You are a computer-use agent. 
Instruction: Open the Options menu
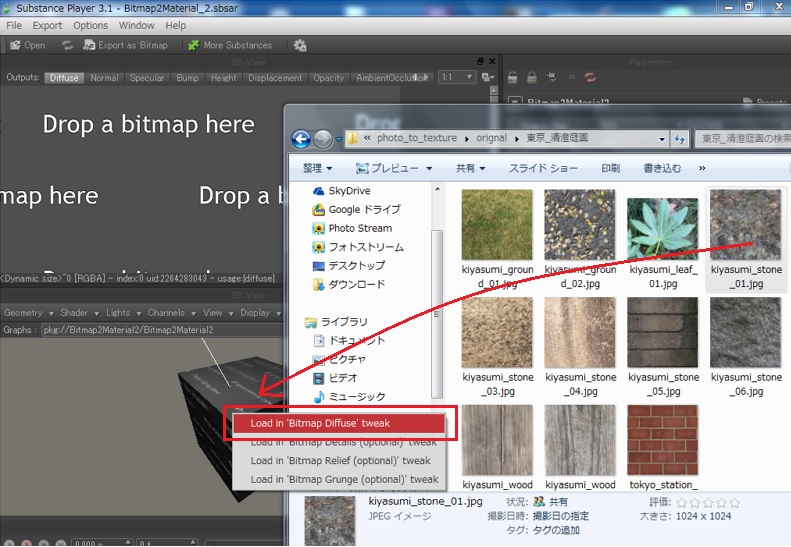point(90,25)
